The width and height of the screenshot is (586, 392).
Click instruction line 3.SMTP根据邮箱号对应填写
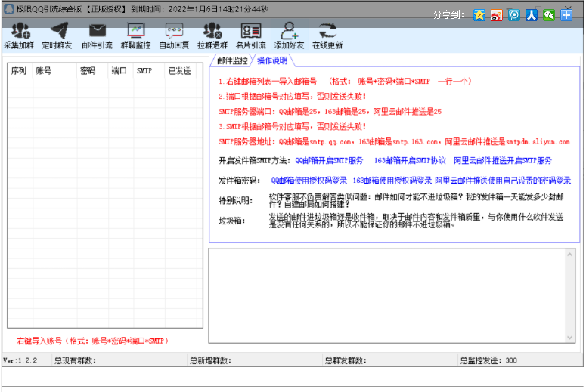click(x=293, y=127)
